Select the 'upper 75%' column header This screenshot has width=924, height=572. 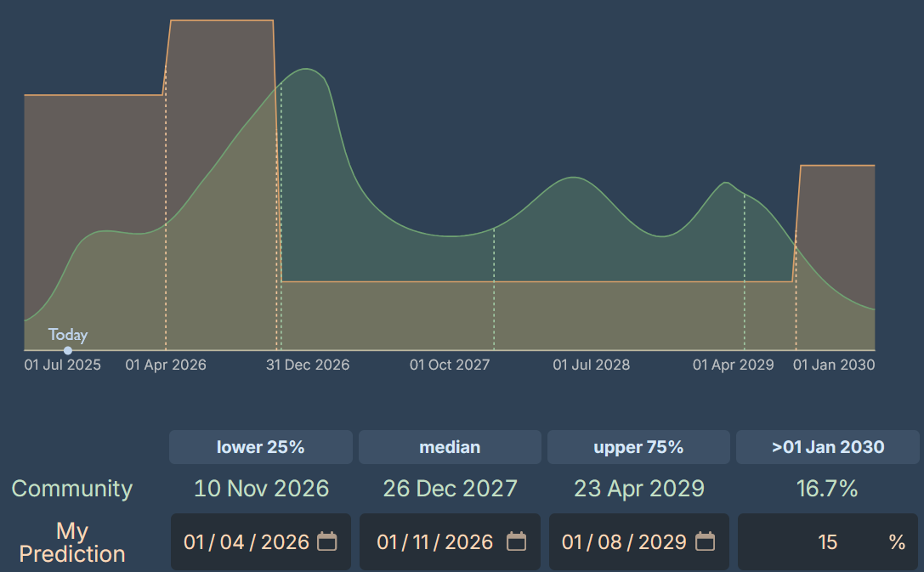638,447
